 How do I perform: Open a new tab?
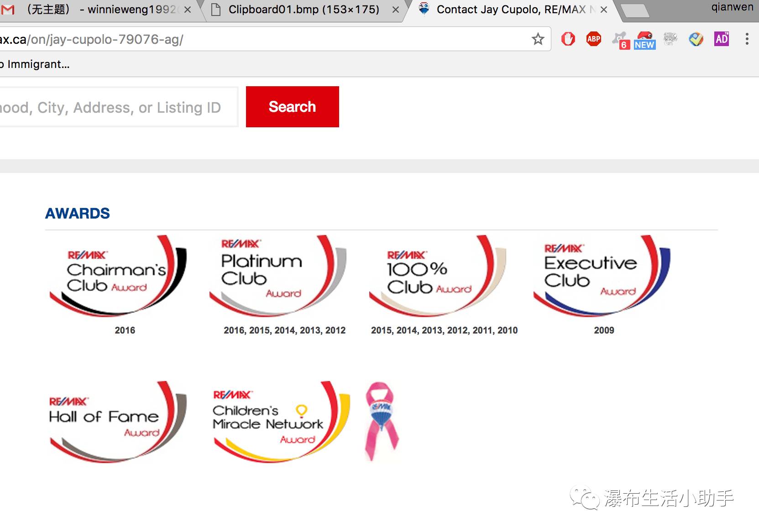point(635,11)
